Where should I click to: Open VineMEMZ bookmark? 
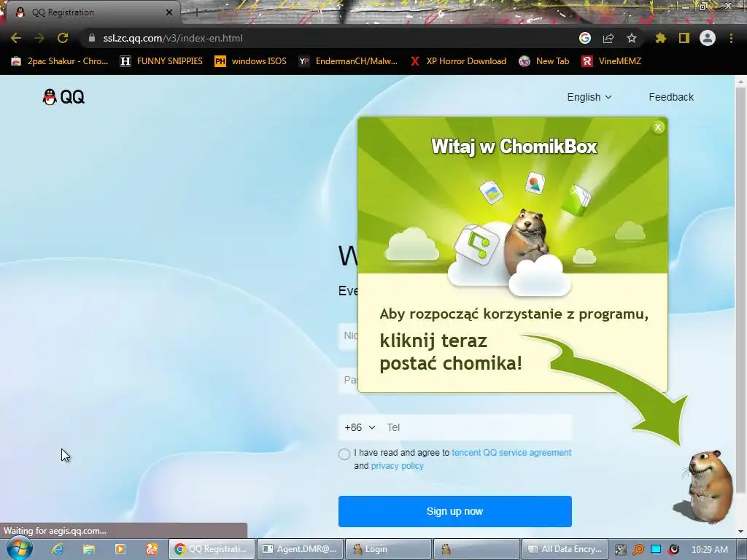(611, 61)
